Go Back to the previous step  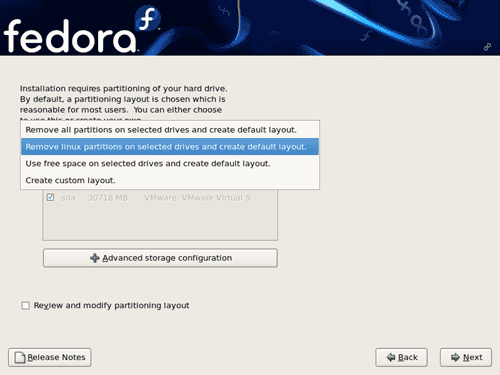click(x=401, y=357)
